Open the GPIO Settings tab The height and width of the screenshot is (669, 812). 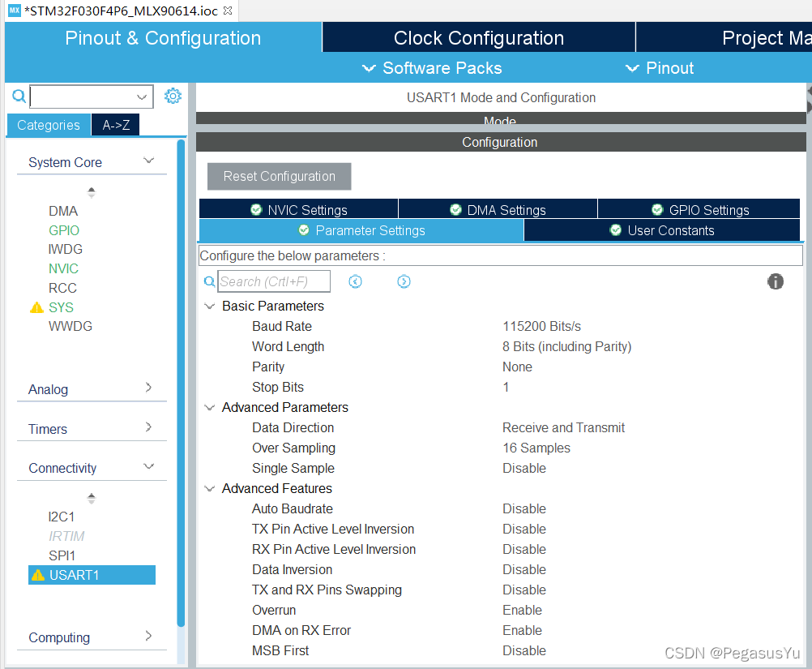tap(699, 209)
